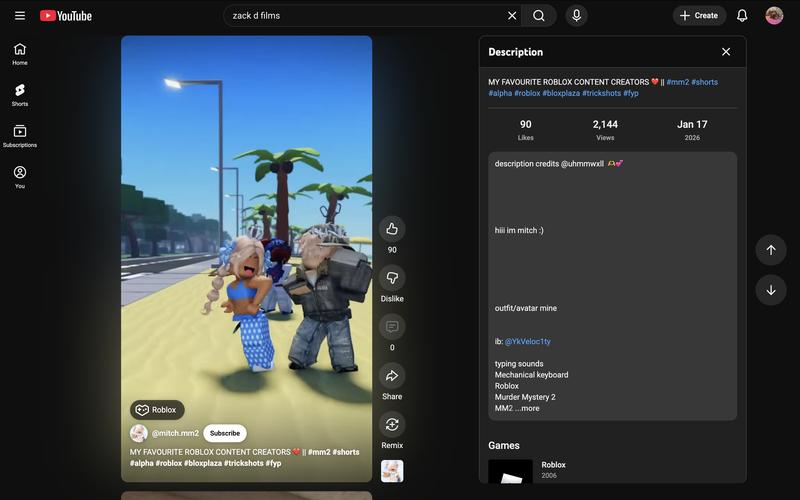
Task: Dislike this Short with the thumbs-down icon
Action: (392, 278)
